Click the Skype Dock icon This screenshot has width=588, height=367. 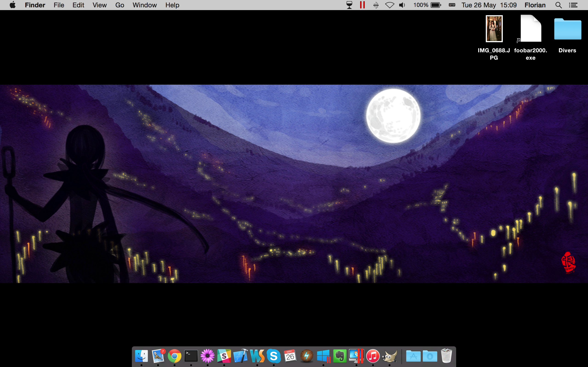[x=274, y=356]
